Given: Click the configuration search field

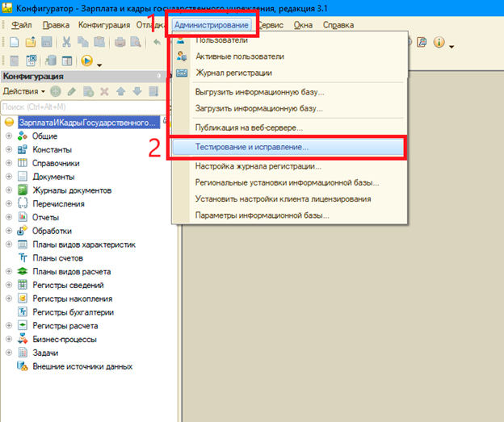Looking at the screenshot, I should point(83,107).
